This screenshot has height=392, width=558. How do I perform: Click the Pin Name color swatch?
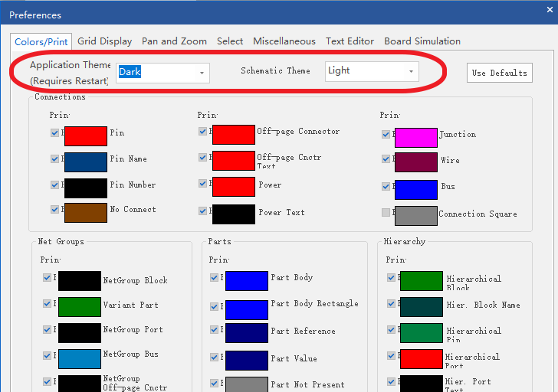[x=85, y=162]
